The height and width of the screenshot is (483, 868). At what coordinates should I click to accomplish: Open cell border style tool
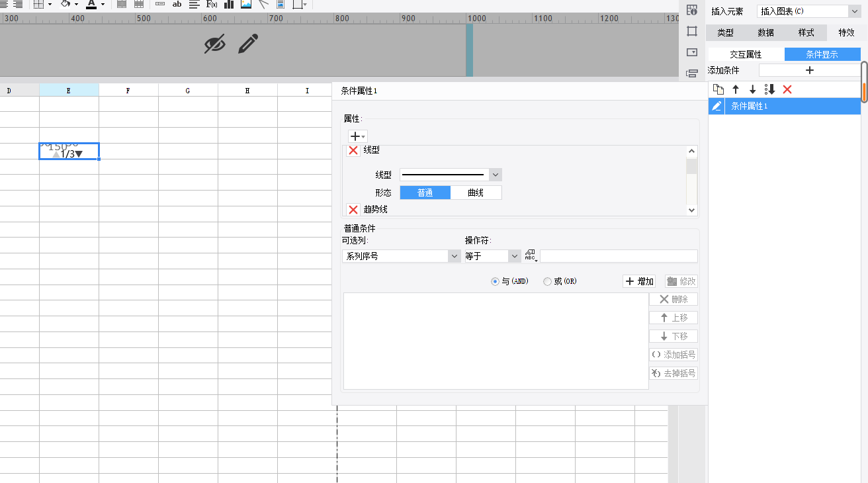[38, 4]
